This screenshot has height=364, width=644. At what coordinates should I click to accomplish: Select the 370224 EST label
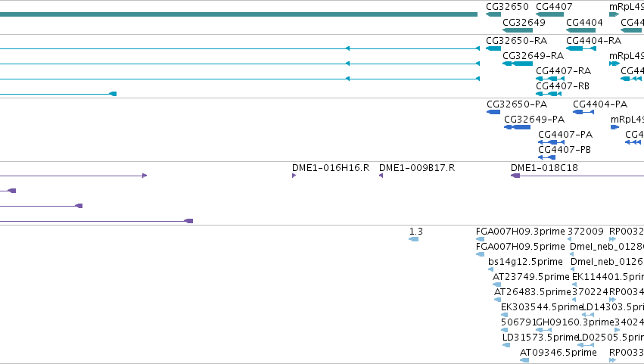click(x=590, y=292)
